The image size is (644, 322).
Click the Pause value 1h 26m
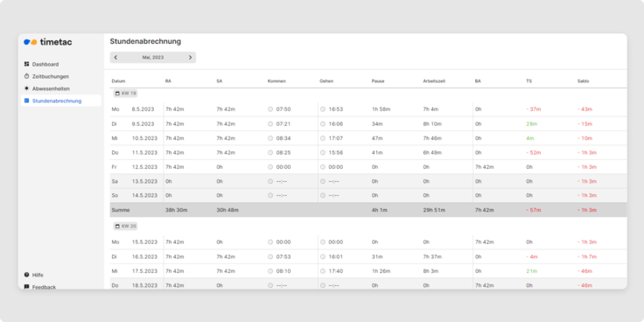[381, 271]
